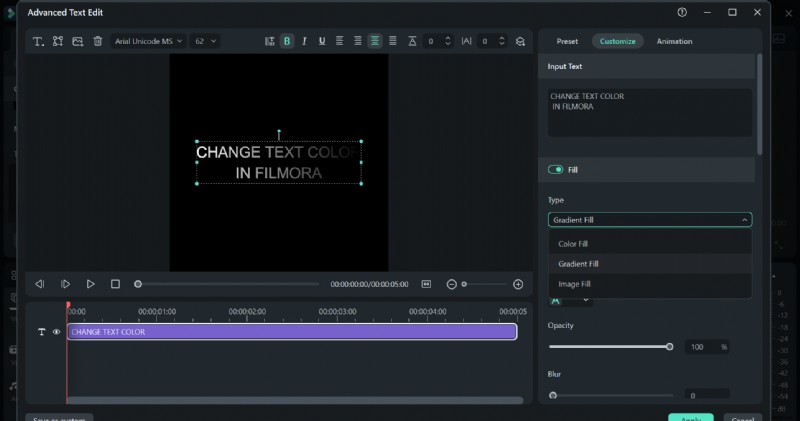Choose Gradient Fill from the list
This screenshot has width=800, height=421.
tap(649, 264)
